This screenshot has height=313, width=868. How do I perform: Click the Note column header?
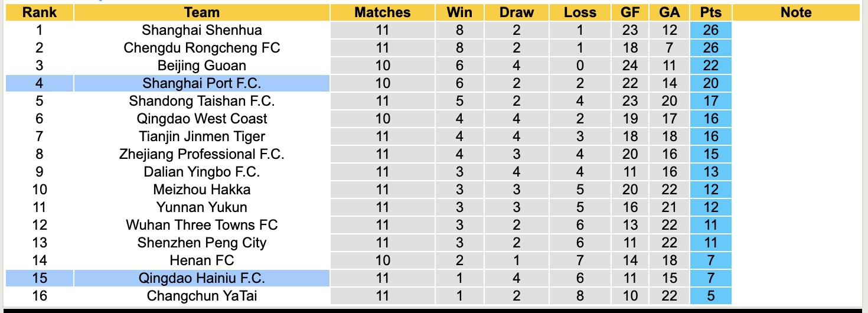[796, 12]
